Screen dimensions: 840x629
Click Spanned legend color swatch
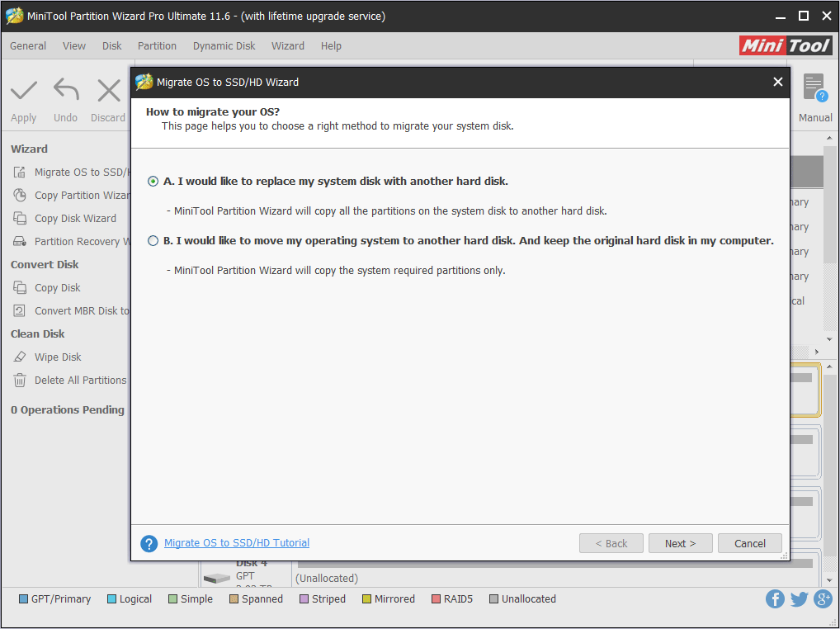pos(234,599)
